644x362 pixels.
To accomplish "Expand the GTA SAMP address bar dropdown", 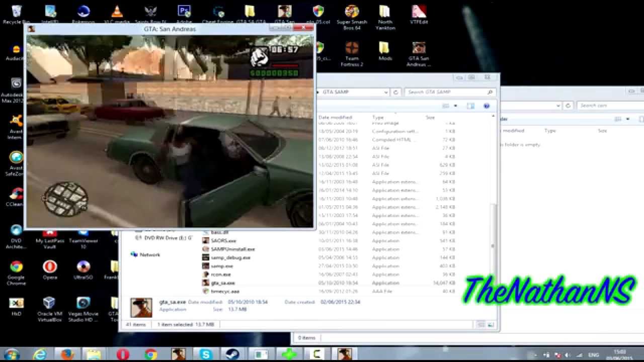I will pyautogui.click(x=386, y=92).
